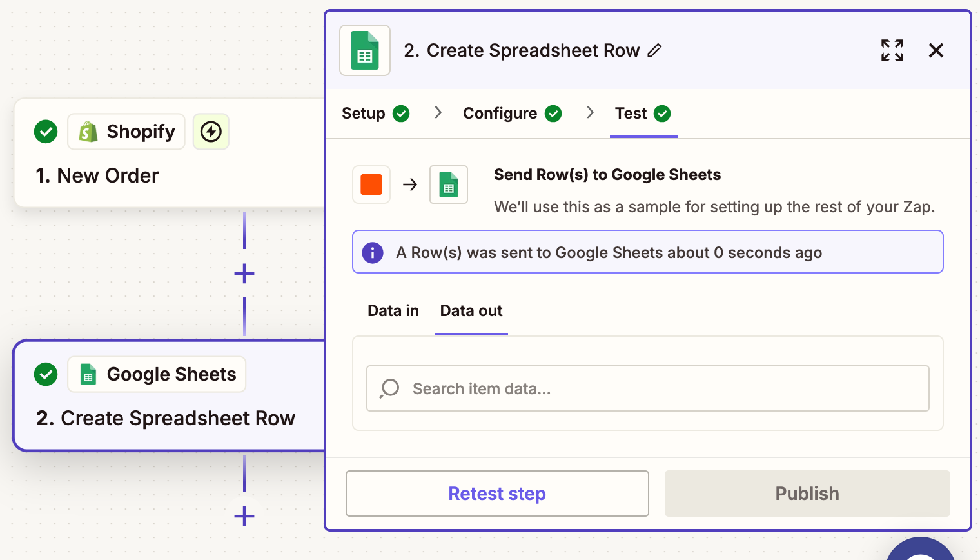
Task: Select the Data out tab
Action: click(471, 311)
